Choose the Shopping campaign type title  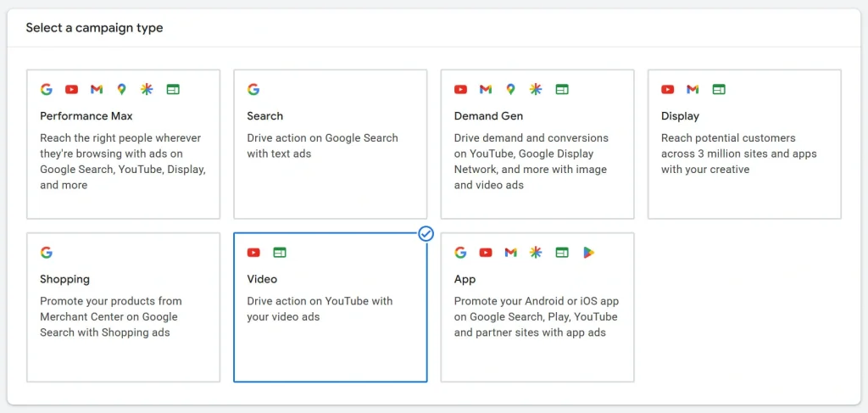(x=64, y=279)
